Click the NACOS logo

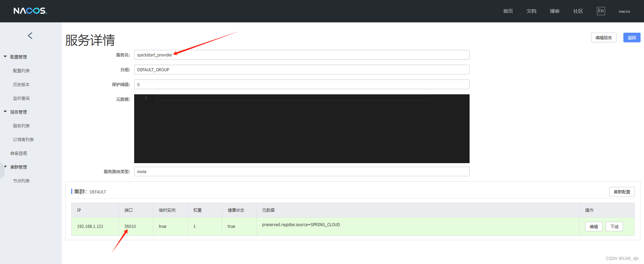30,11
